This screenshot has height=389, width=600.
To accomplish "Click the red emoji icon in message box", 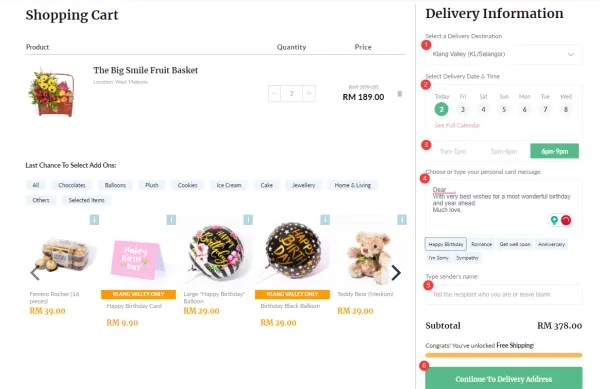I will tap(566, 220).
